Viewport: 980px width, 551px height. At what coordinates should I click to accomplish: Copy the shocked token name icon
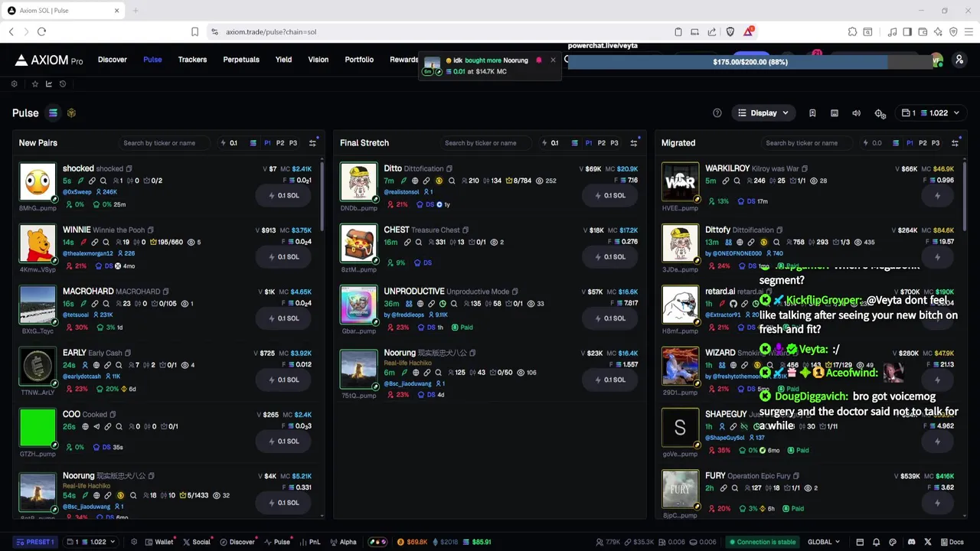pos(129,169)
